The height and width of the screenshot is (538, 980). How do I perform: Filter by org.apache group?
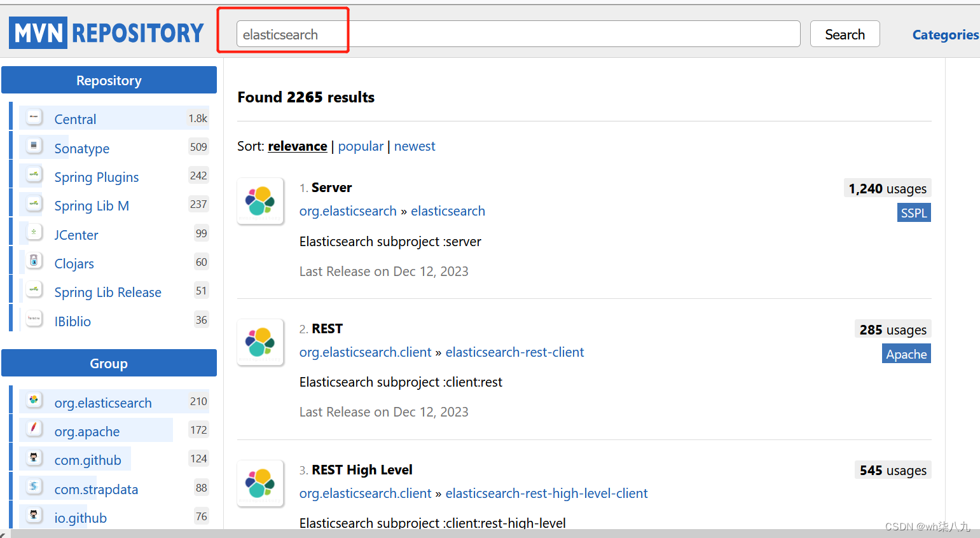[x=87, y=431]
